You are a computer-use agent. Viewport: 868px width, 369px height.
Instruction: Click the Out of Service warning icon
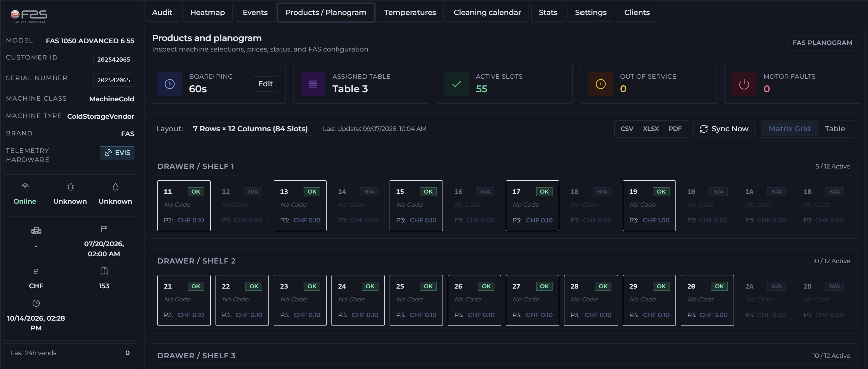pyautogui.click(x=601, y=84)
